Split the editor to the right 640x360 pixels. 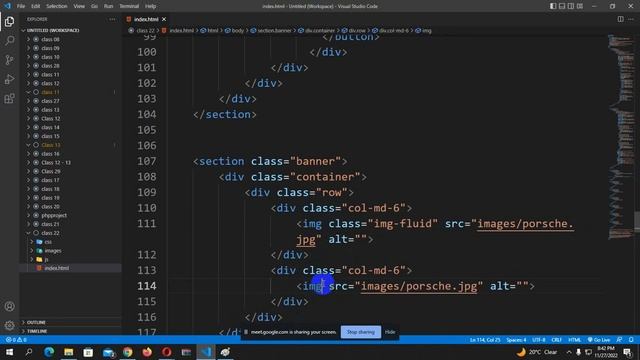pos(620,19)
